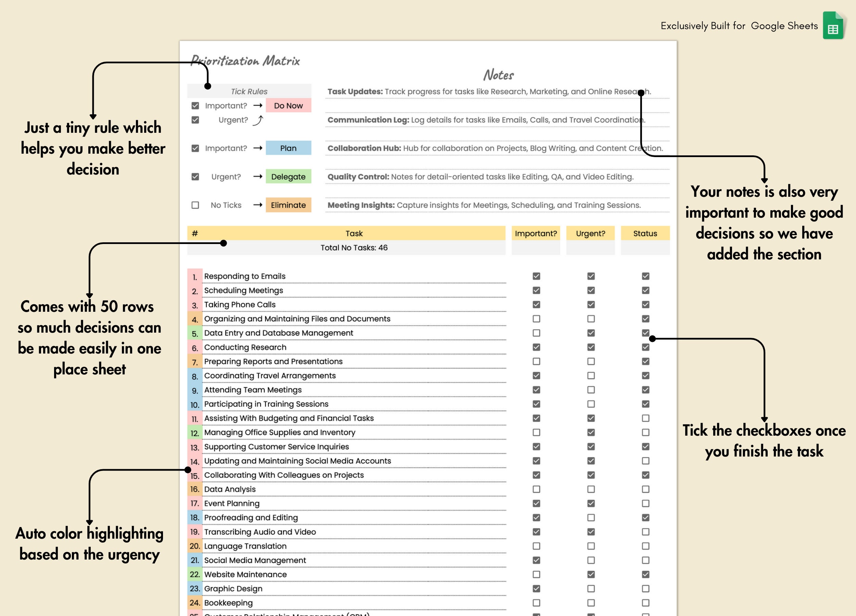Screen dimensions: 856x616
Task: Click the Plan blue label cell
Action: (x=288, y=148)
